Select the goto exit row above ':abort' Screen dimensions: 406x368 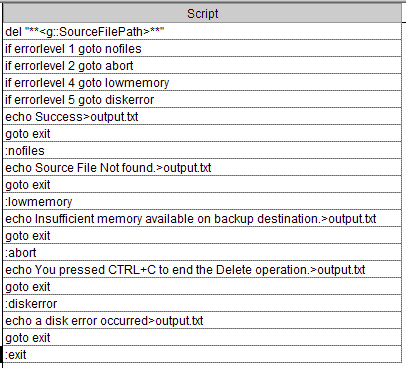(x=202, y=236)
